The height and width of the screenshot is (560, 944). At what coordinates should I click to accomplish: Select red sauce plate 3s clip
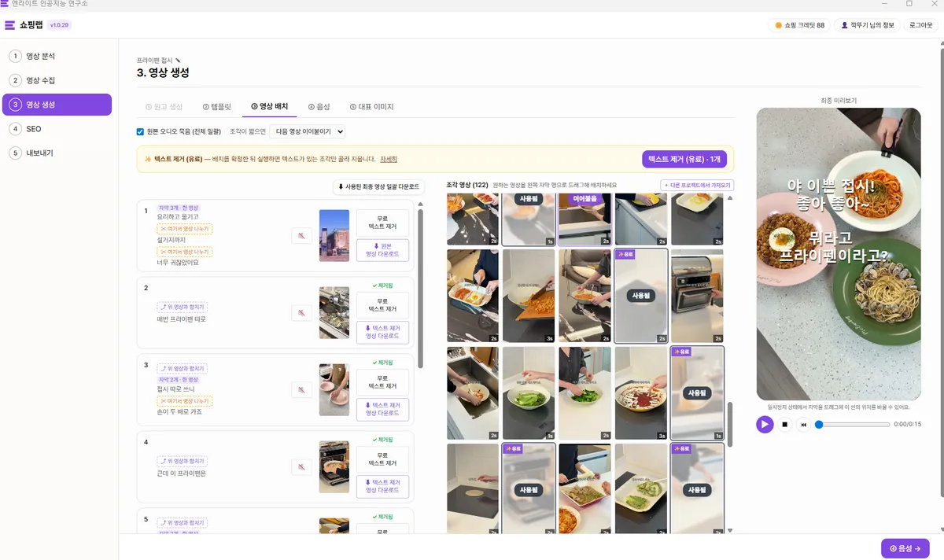click(641, 393)
